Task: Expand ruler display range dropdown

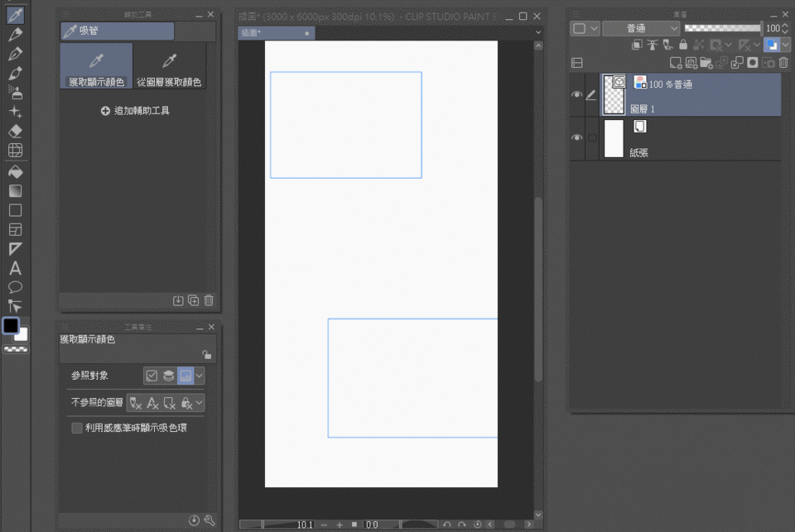Action: (x=756, y=46)
